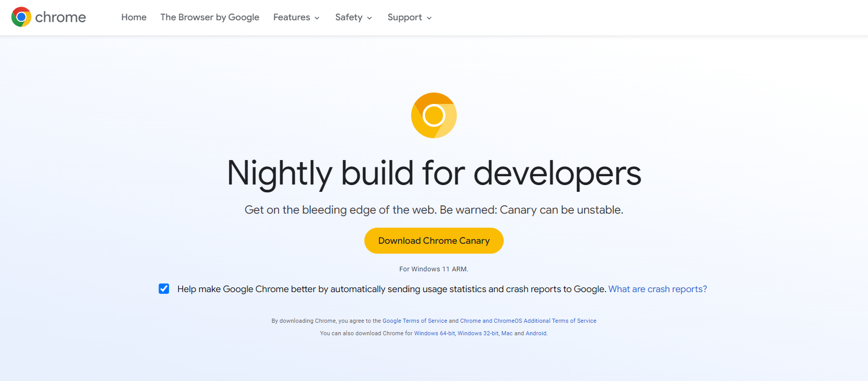Image resolution: width=868 pixels, height=381 pixels.
Task: Expand the Support dropdown chevron
Action: (429, 18)
